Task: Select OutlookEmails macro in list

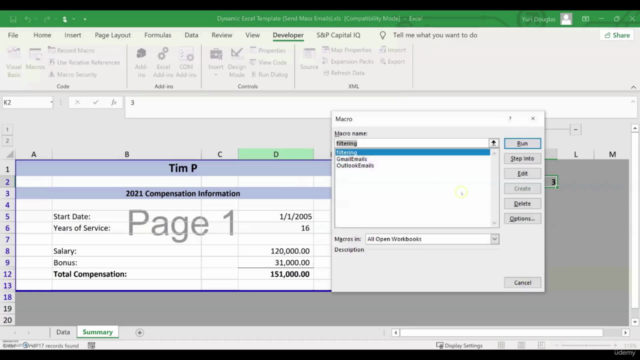Action: coord(355,165)
